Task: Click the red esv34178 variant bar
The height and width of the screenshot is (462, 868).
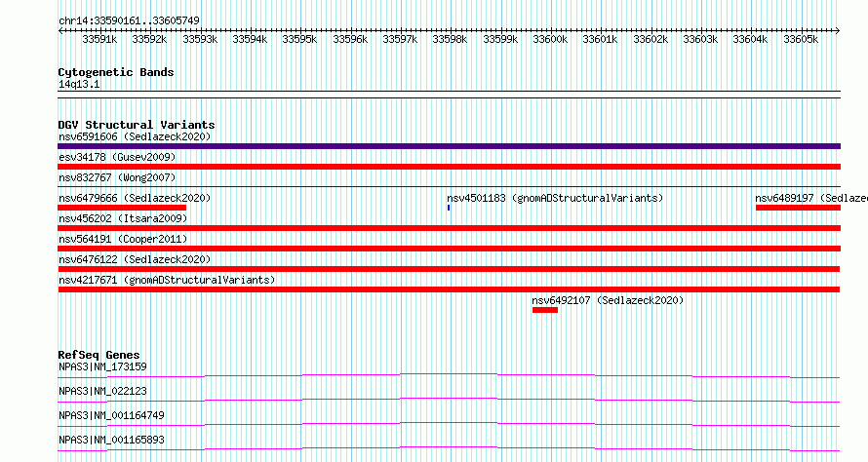Action: coord(449,167)
